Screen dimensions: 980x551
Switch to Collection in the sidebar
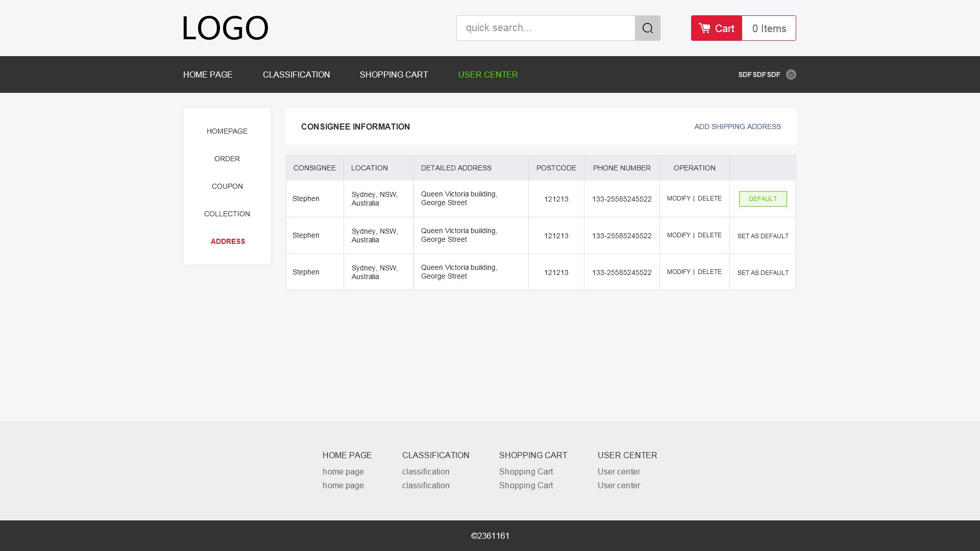pyautogui.click(x=227, y=214)
